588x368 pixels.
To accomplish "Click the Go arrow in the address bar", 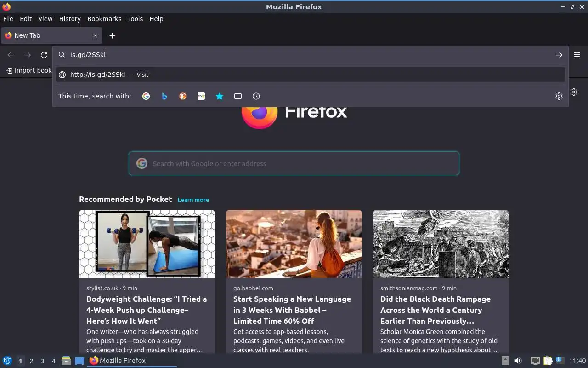I will [559, 55].
